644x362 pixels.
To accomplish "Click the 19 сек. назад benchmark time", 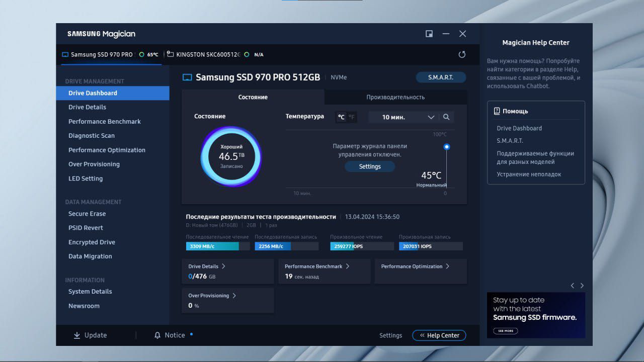I will coord(302,277).
